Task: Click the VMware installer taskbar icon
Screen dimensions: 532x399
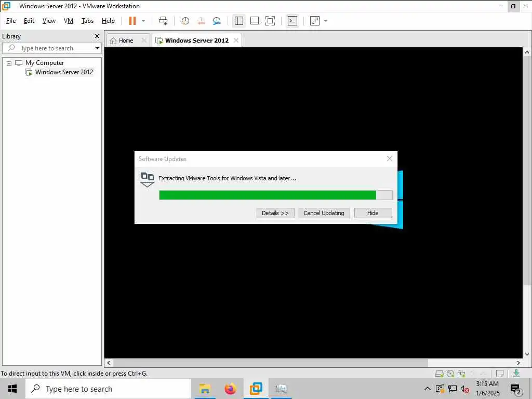Action: (281, 389)
